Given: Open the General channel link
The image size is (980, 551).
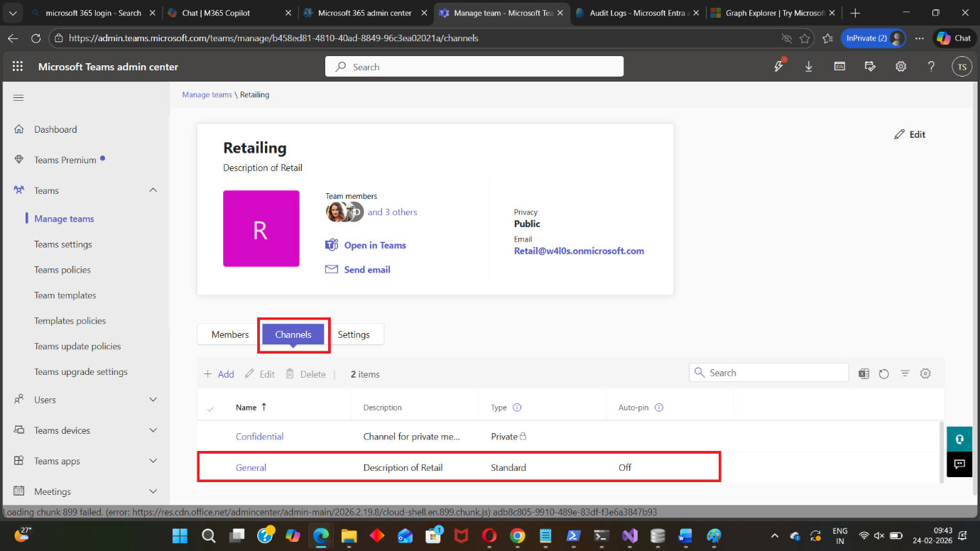Looking at the screenshot, I should (251, 467).
